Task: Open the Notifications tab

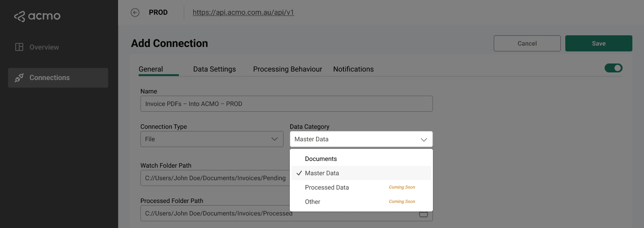Action: (x=353, y=69)
